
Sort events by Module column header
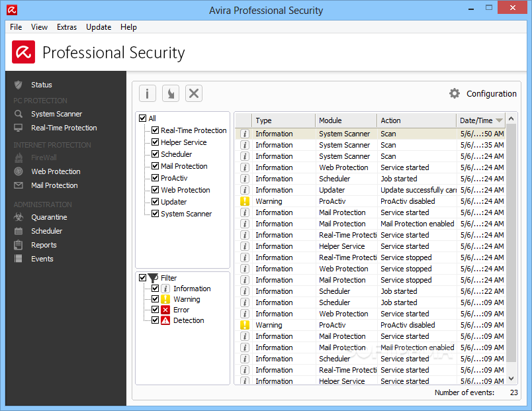[x=346, y=120]
